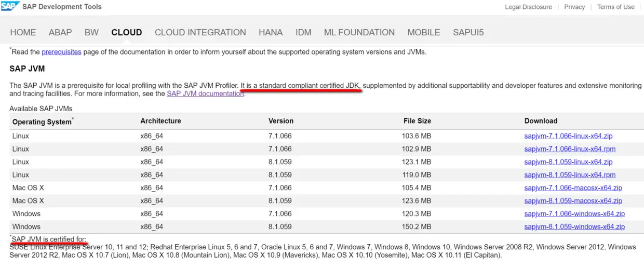Click the Windows cell in the 150.2 MB row
The height and width of the screenshot is (268, 644).
click(26, 227)
